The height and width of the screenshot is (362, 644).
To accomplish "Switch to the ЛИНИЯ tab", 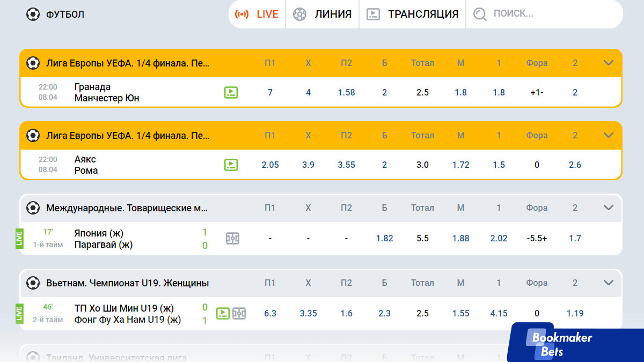I will coord(323,14).
